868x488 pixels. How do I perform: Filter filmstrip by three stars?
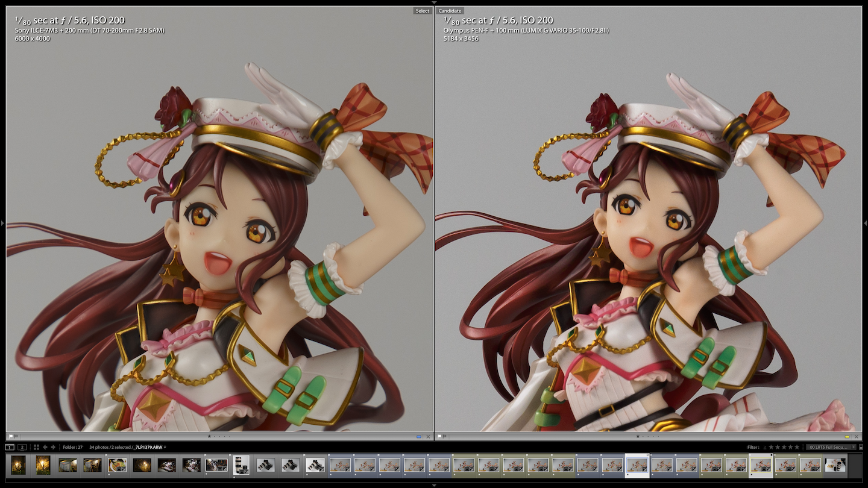coord(784,447)
